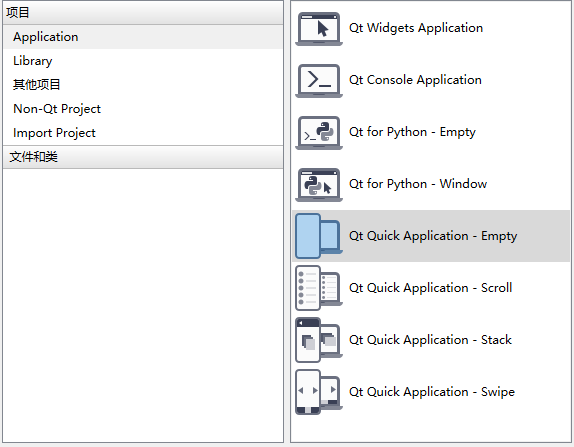Choose Qt Console Application template text

[415, 80]
